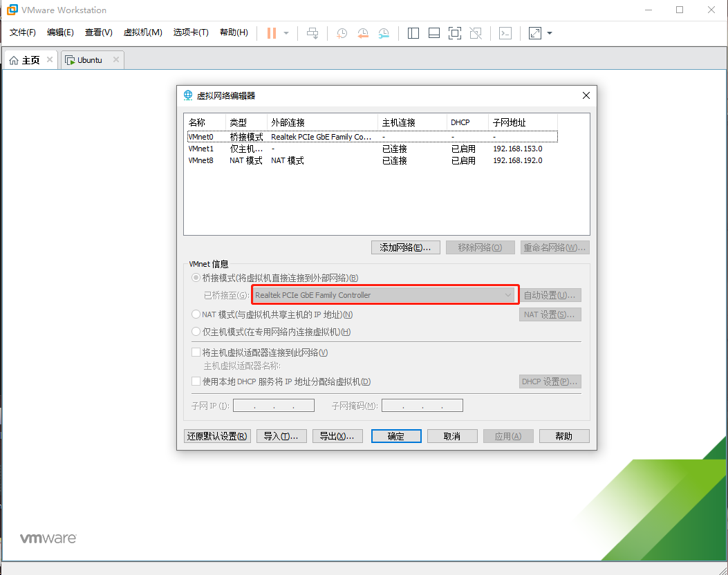Confirm with the 确定 button
Image resolution: width=728 pixels, height=575 pixels.
tap(396, 436)
